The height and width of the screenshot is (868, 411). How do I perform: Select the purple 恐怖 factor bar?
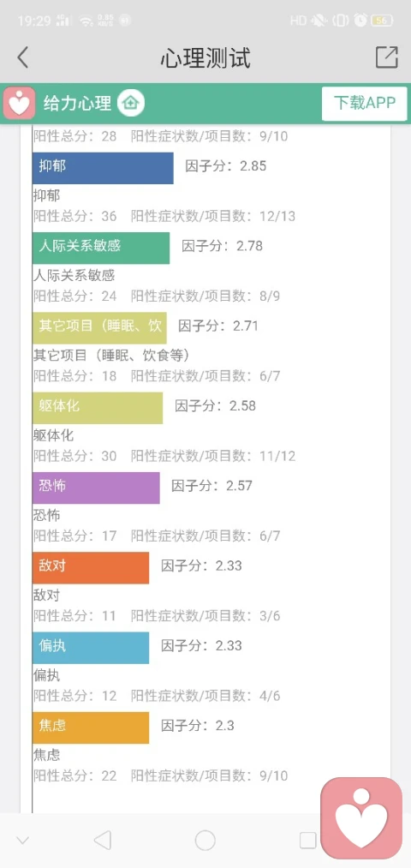96,488
